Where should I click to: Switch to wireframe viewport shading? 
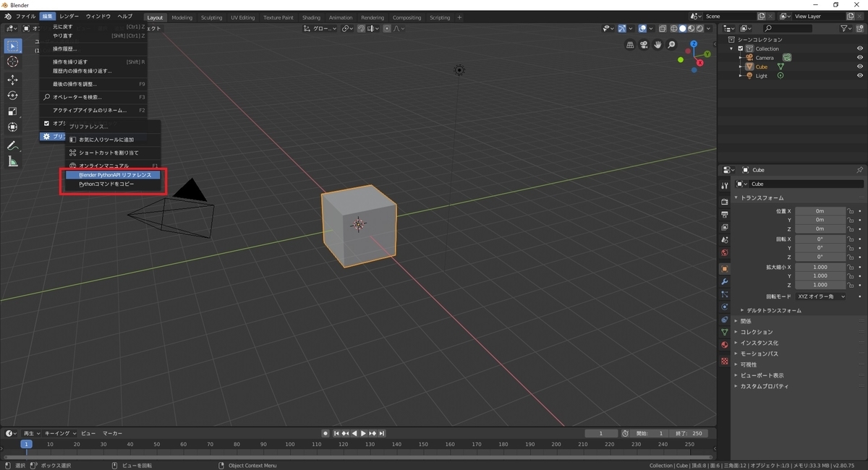(x=674, y=29)
